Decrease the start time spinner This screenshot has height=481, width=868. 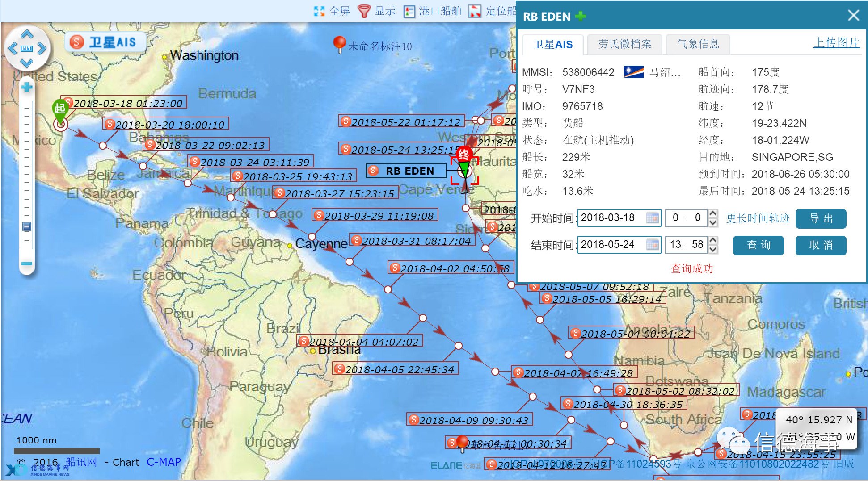(713, 222)
